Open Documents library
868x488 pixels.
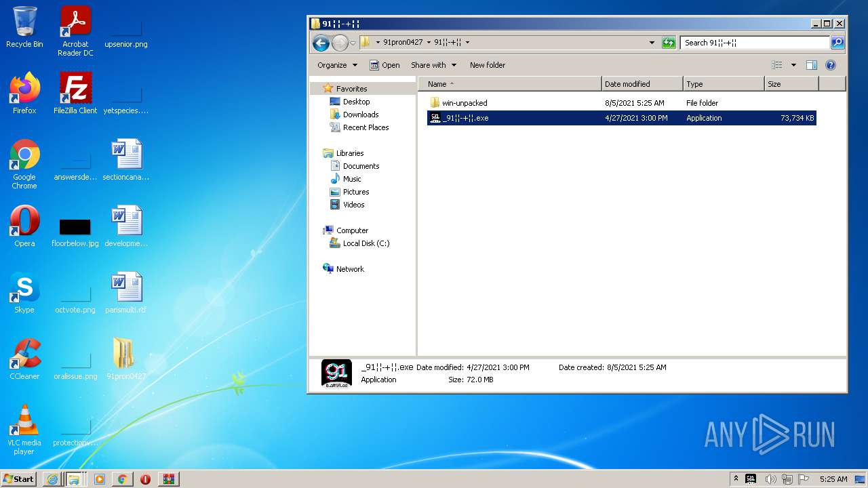355,166
